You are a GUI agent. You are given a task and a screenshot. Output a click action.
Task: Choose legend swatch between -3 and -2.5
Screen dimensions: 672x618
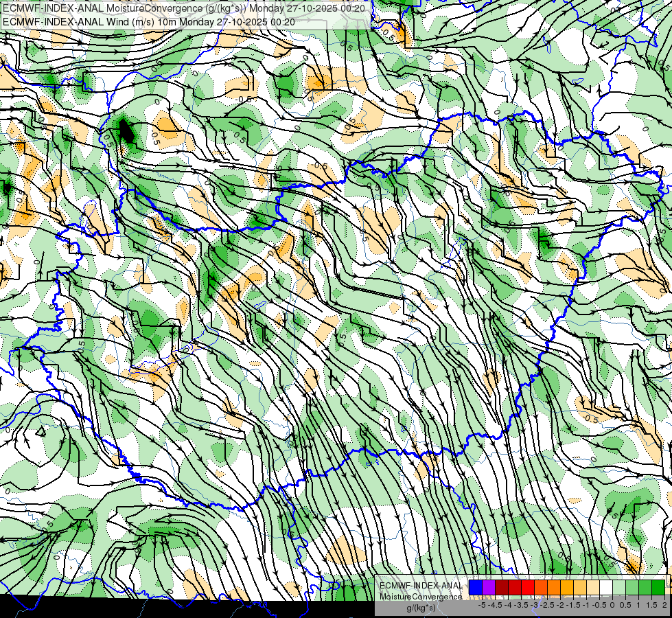click(x=541, y=588)
